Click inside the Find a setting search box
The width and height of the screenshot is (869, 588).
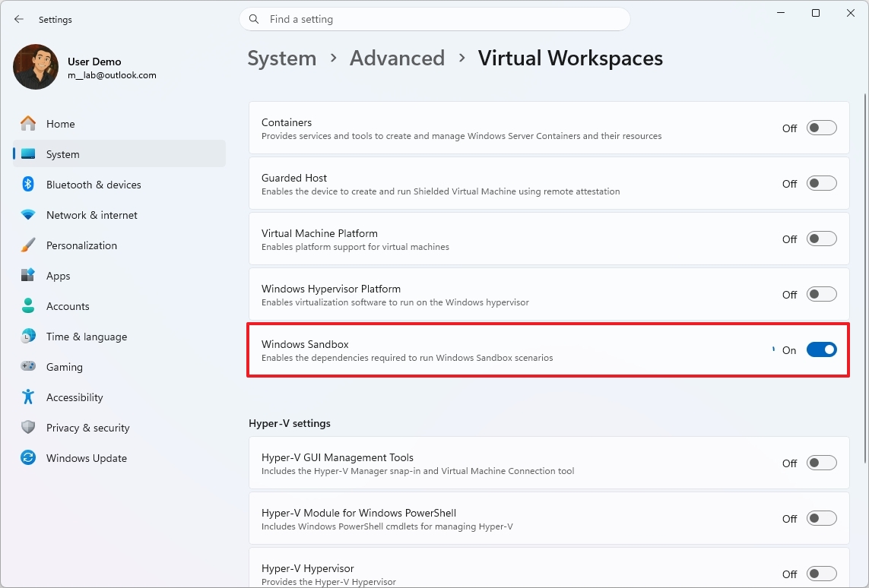[x=435, y=19]
